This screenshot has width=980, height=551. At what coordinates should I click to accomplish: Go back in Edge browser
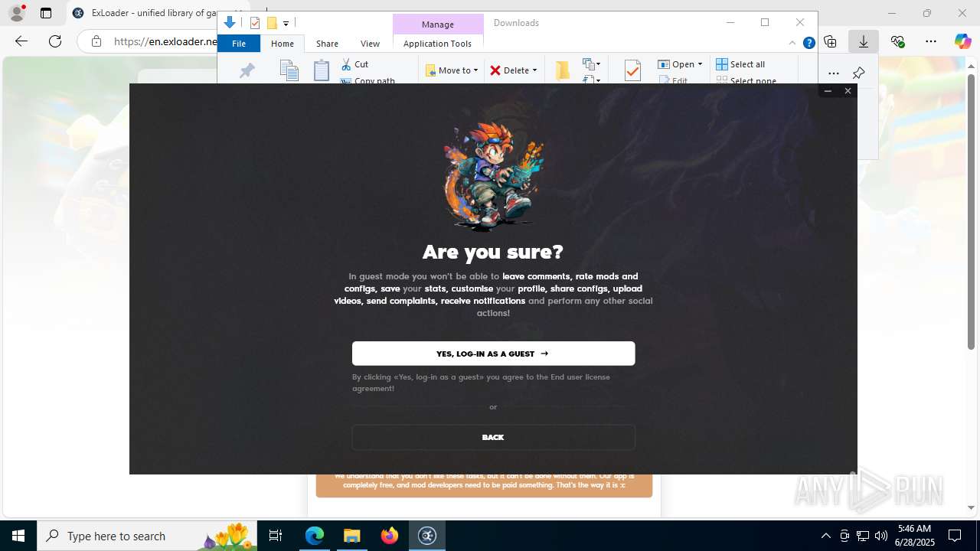[x=21, y=41]
